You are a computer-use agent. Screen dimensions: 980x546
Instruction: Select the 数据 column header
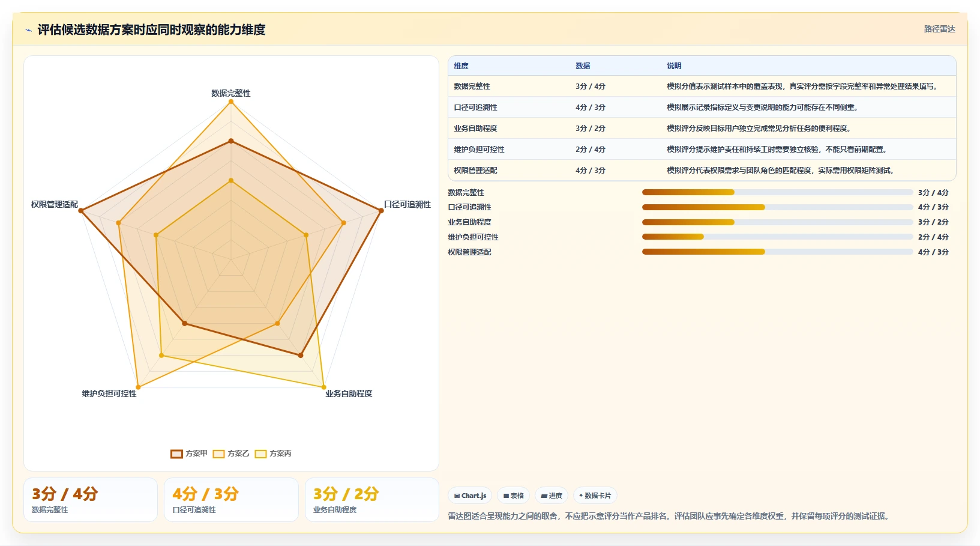583,66
